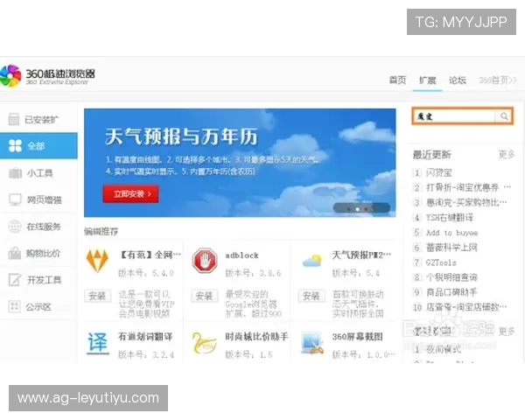525x420 pixels.
Task: Open the 天气预报PM2… extension title
Action: click(x=361, y=255)
